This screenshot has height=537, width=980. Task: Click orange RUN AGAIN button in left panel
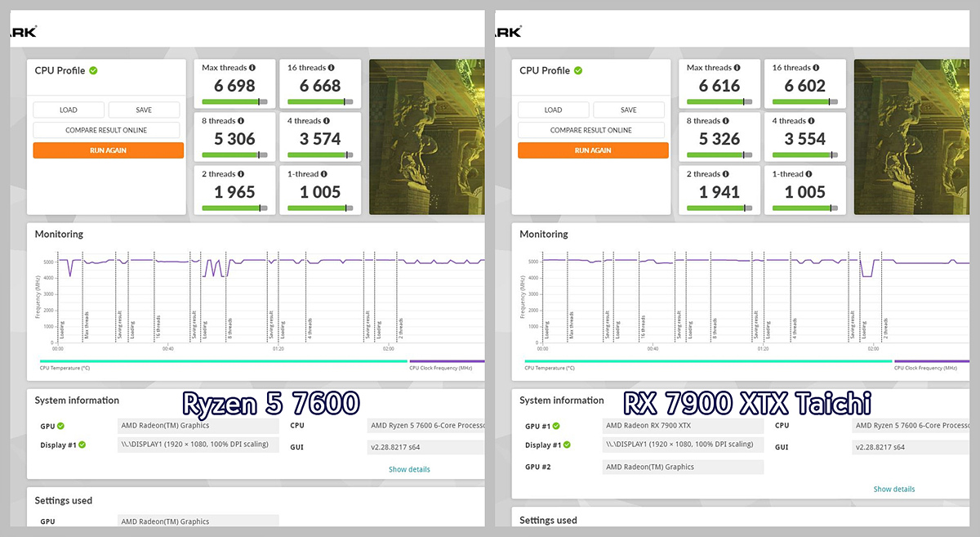(x=108, y=150)
